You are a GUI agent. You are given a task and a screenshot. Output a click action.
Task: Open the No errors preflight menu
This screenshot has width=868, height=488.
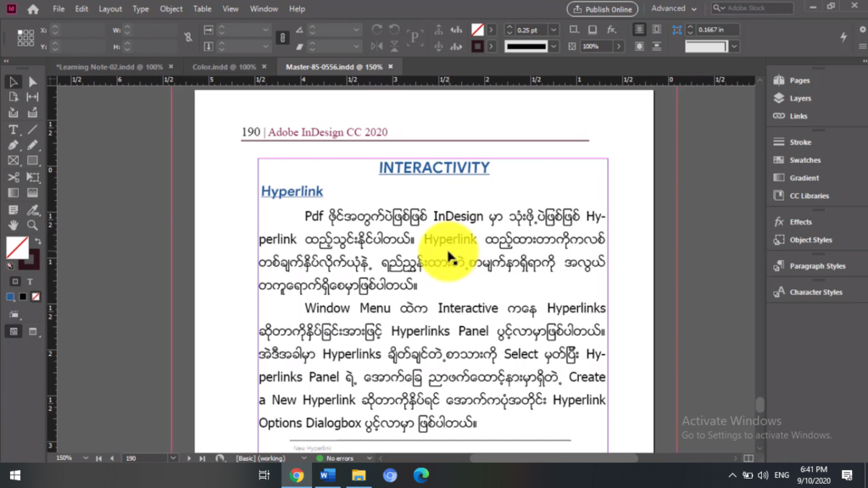click(370, 458)
